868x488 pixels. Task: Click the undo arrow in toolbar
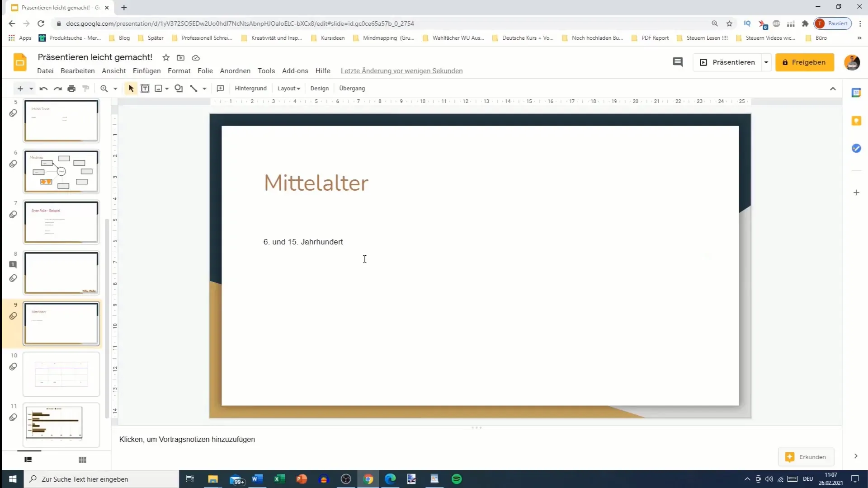pyautogui.click(x=43, y=89)
